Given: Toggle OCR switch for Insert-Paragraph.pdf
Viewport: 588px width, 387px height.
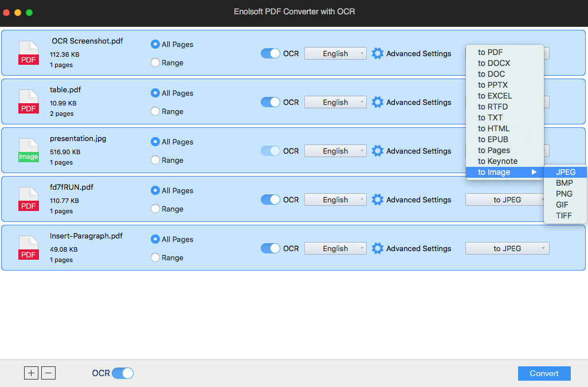Looking at the screenshot, I should pos(271,248).
